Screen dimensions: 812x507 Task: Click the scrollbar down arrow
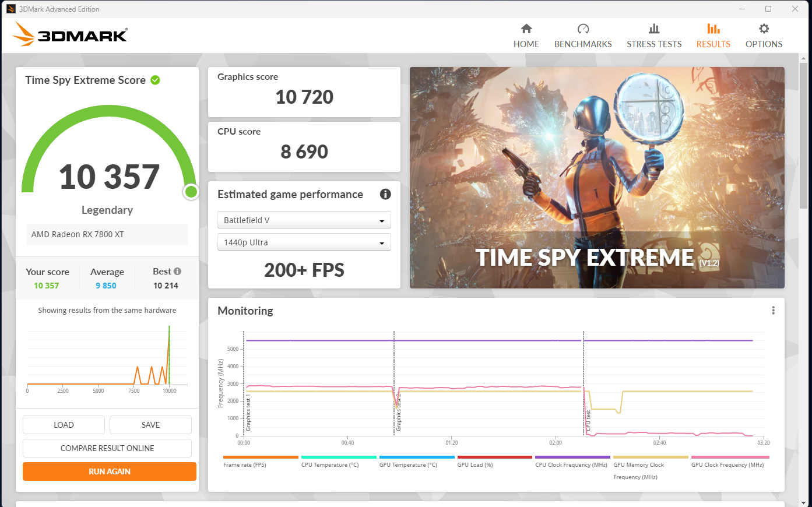[804, 502]
